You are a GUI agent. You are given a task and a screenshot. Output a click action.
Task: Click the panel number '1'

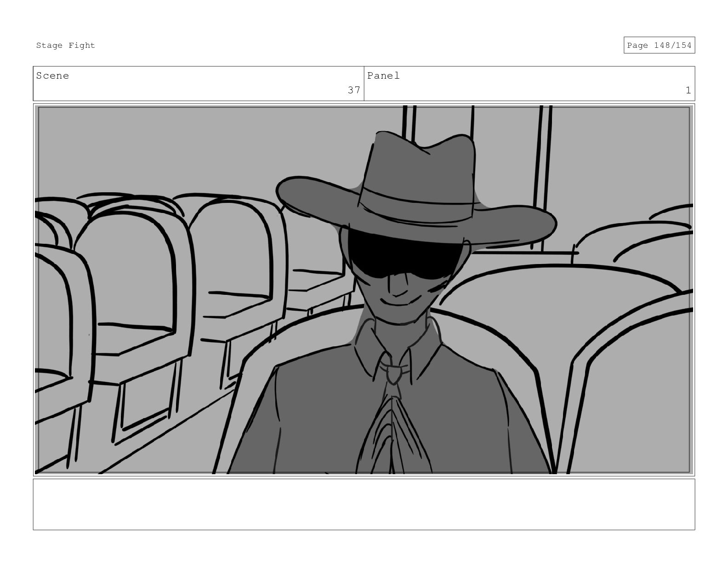click(x=688, y=90)
